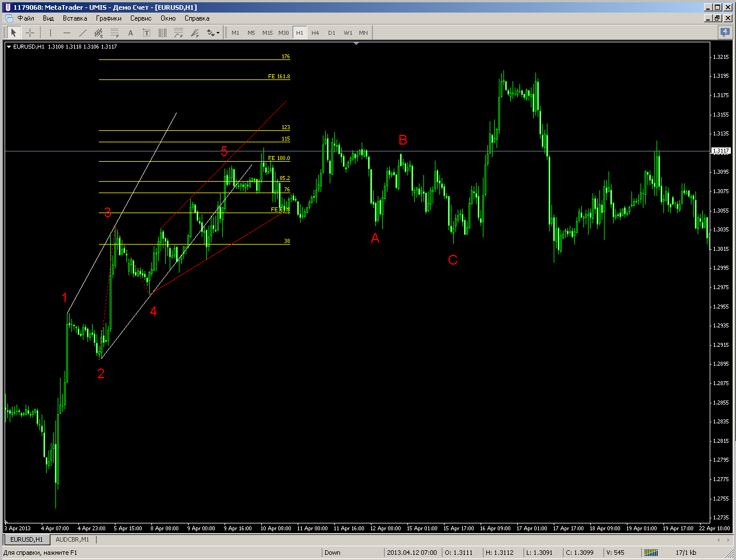Image resolution: width=736 pixels, height=560 pixels.
Task: Select the cursor arrow tool
Action: tap(13, 33)
